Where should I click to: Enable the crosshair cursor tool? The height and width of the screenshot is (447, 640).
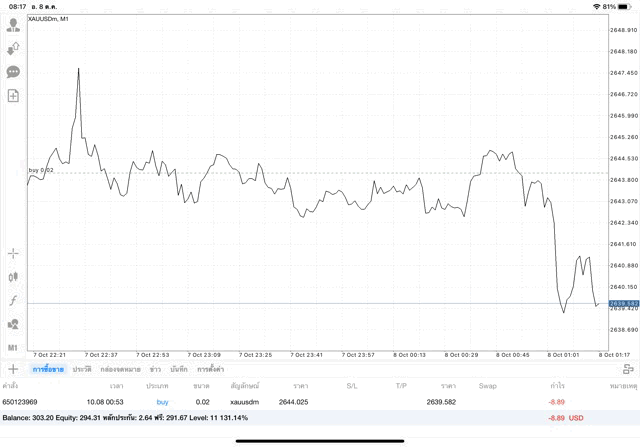coord(13,254)
